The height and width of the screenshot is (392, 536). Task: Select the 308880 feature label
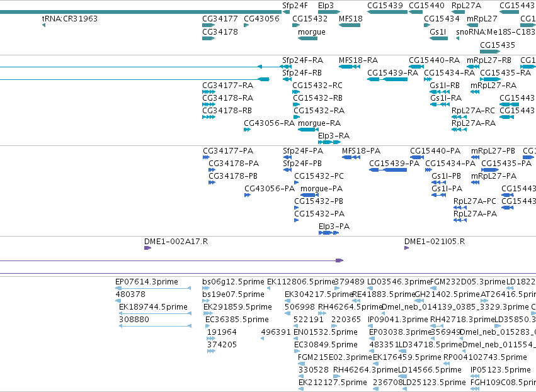(134, 320)
